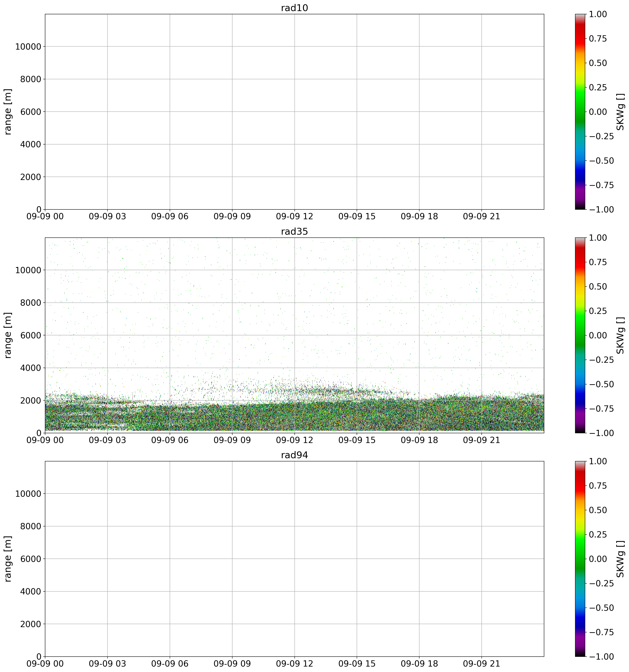
Task: Click the rad94 range axis label
Action: point(8,559)
